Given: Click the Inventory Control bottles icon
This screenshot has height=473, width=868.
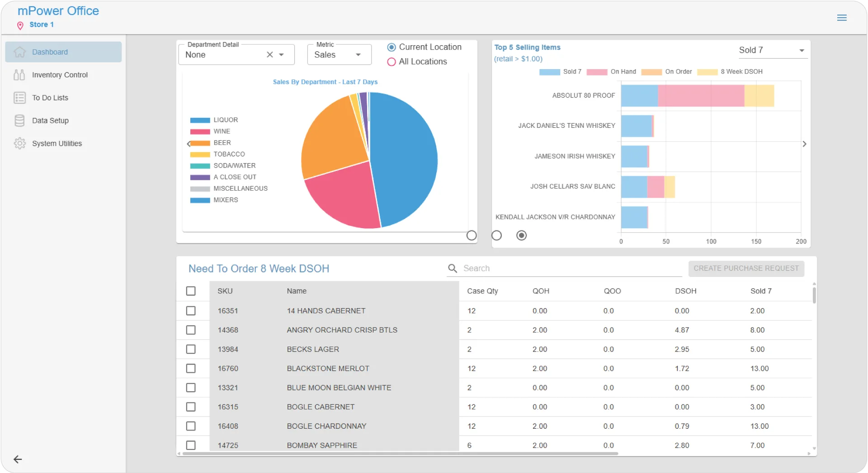Looking at the screenshot, I should coord(19,75).
